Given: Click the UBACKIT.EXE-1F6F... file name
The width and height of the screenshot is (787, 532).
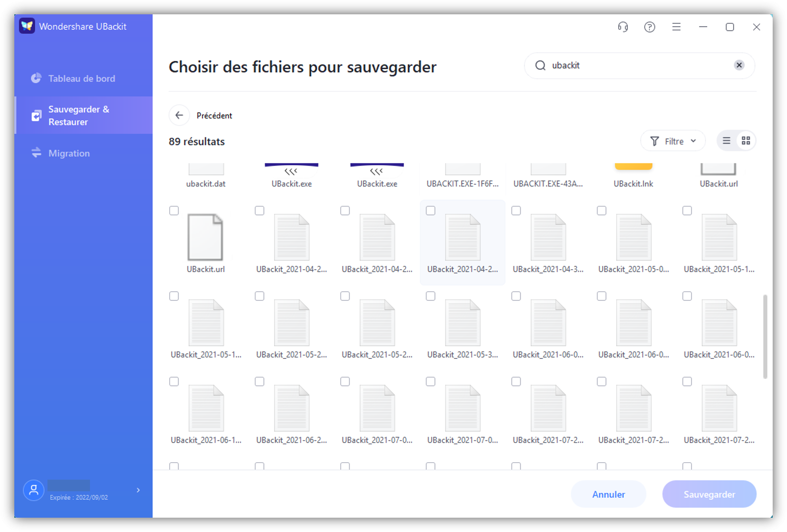Looking at the screenshot, I should [462, 184].
